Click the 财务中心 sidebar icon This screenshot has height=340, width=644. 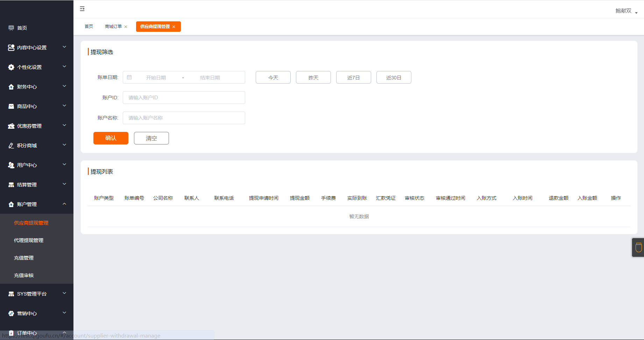[11, 87]
